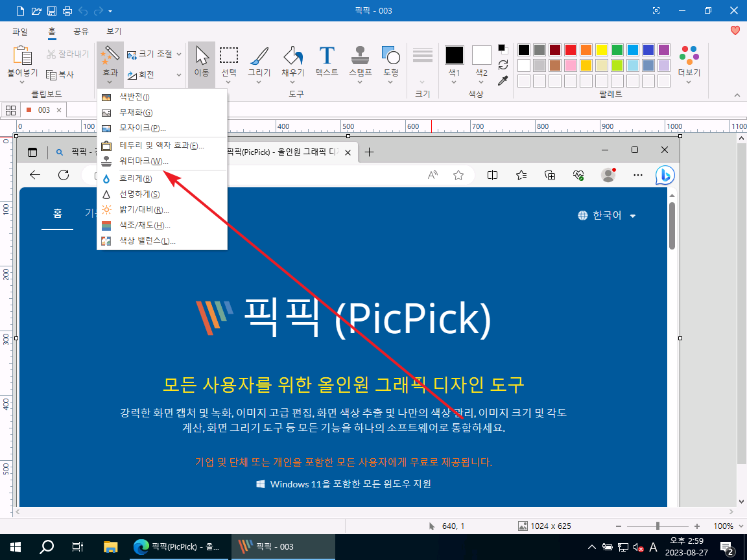Image resolution: width=747 pixels, height=560 pixels.
Task: Switch to the 보기 ribbon tab
Action: [x=114, y=31]
